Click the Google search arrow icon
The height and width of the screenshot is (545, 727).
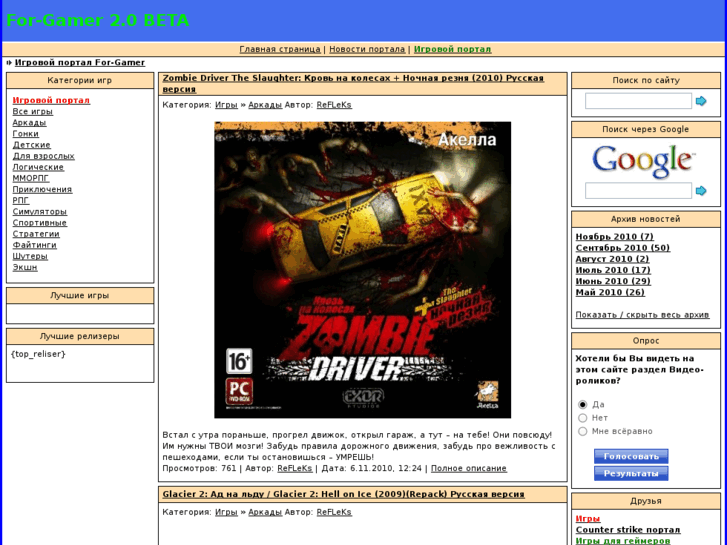(701, 191)
